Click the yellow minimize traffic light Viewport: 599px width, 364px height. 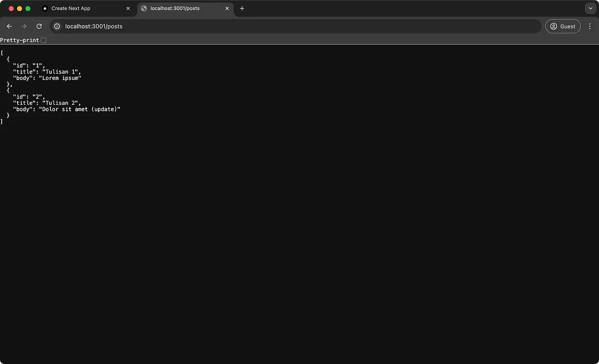(x=19, y=8)
